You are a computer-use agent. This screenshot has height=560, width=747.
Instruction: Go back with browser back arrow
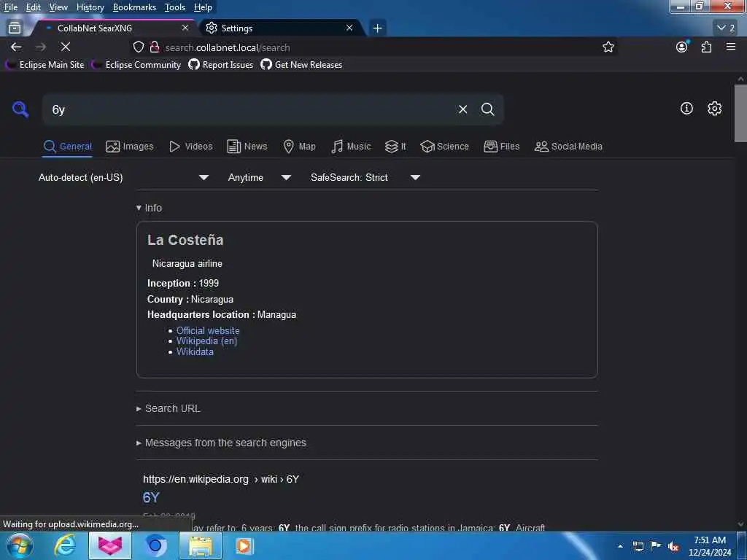(16, 47)
